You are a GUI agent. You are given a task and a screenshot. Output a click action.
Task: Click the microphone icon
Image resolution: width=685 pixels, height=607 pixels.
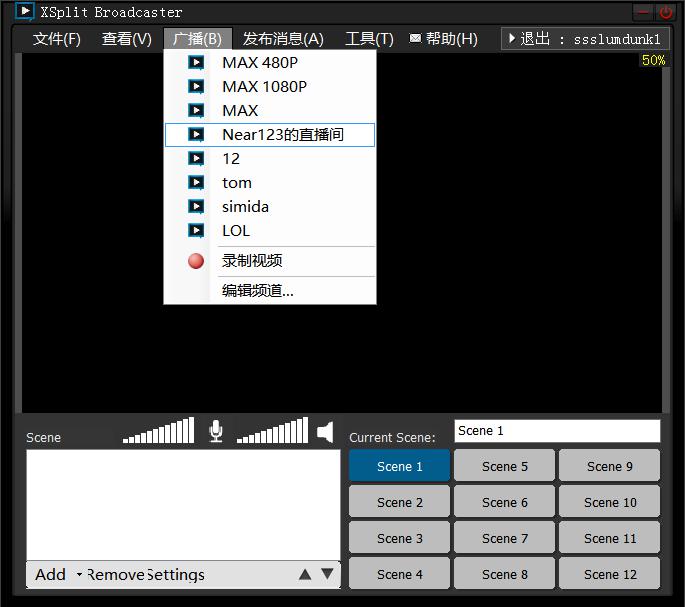pos(215,431)
